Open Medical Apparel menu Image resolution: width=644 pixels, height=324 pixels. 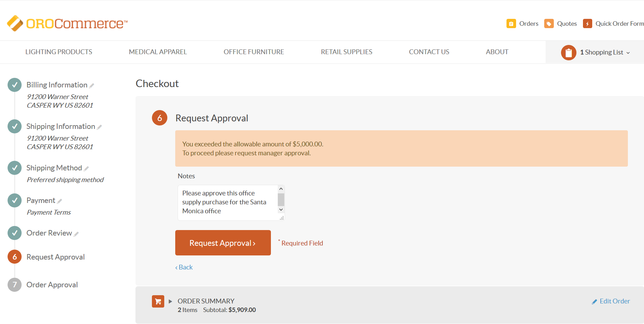click(158, 52)
